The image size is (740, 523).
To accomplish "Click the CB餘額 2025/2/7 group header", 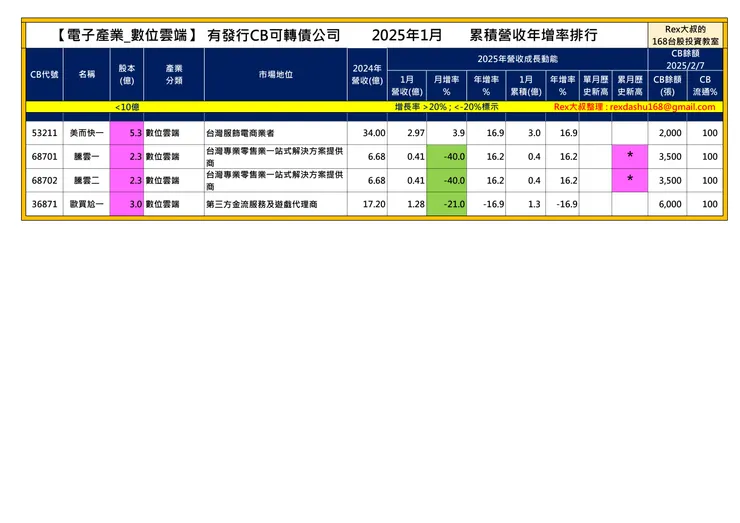I will tap(685, 59).
